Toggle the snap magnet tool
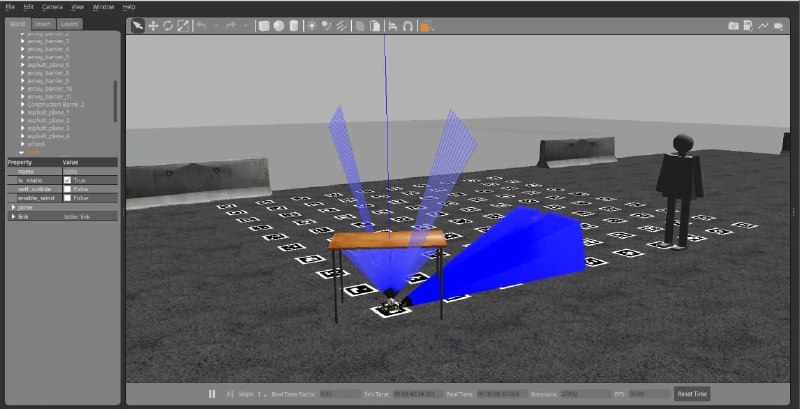 [408, 26]
